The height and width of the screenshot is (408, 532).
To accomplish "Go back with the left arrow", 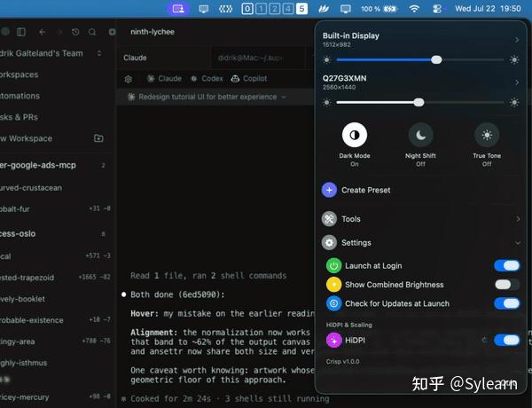I will pyautogui.click(x=42, y=32).
